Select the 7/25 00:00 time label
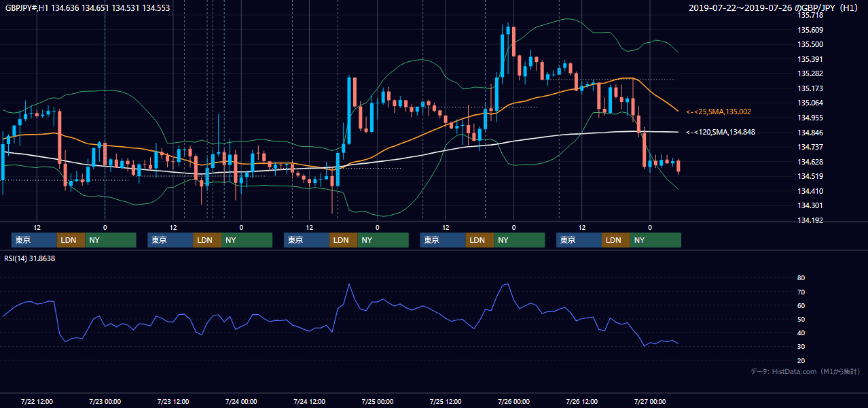This screenshot has height=408, width=868. tap(377, 401)
